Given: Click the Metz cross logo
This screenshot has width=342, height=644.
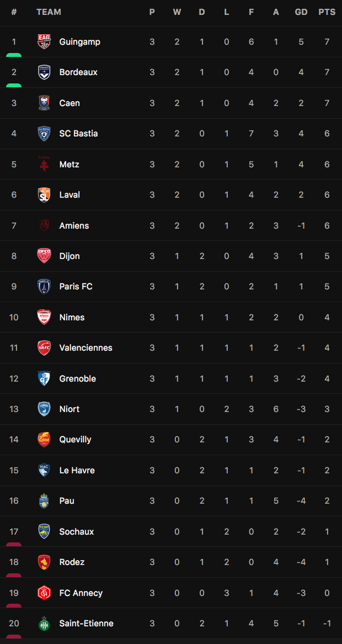Looking at the screenshot, I should coord(44,164).
